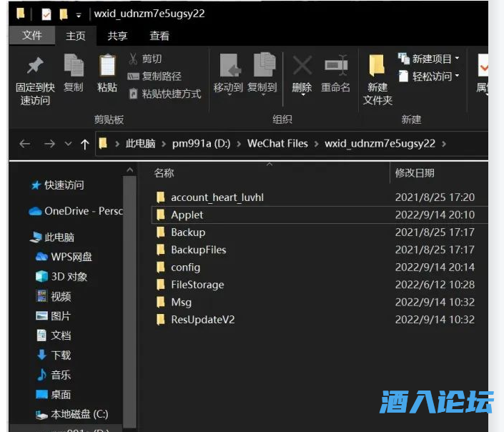Image resolution: width=504 pixels, height=432 pixels.
Task: Select the Msg folder
Action: [182, 303]
